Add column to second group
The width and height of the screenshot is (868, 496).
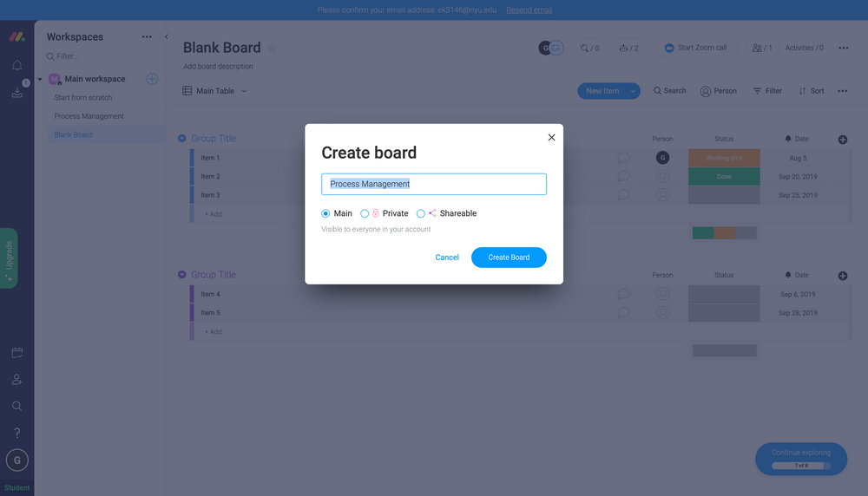point(843,276)
